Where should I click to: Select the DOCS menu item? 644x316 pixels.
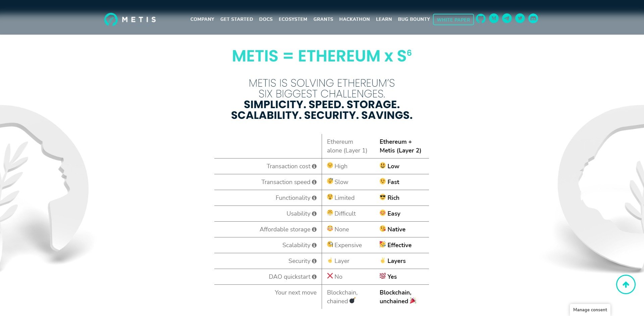pyautogui.click(x=266, y=19)
